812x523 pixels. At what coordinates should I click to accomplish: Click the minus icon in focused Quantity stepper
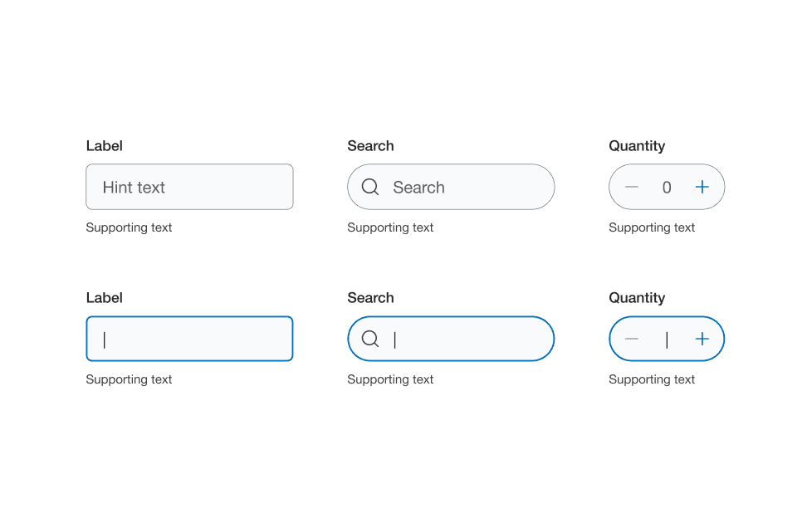[x=631, y=339]
